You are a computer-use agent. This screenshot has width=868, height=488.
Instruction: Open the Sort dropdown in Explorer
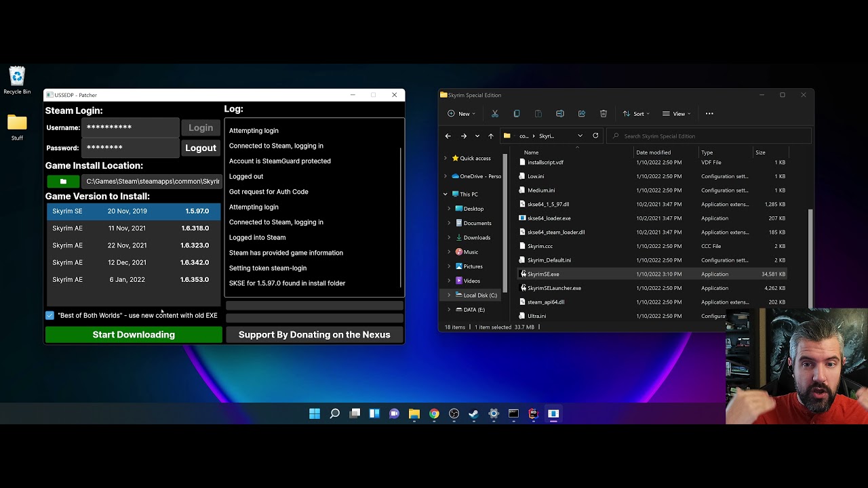(637, 114)
